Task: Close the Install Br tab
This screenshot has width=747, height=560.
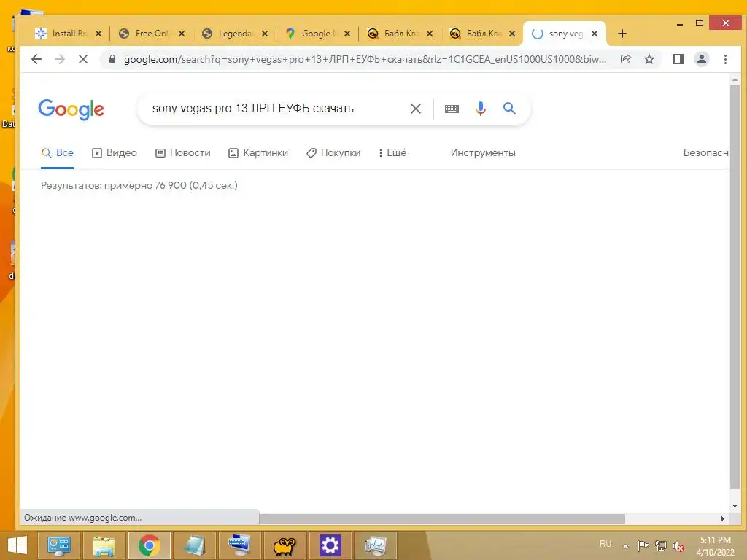Action: click(98, 34)
